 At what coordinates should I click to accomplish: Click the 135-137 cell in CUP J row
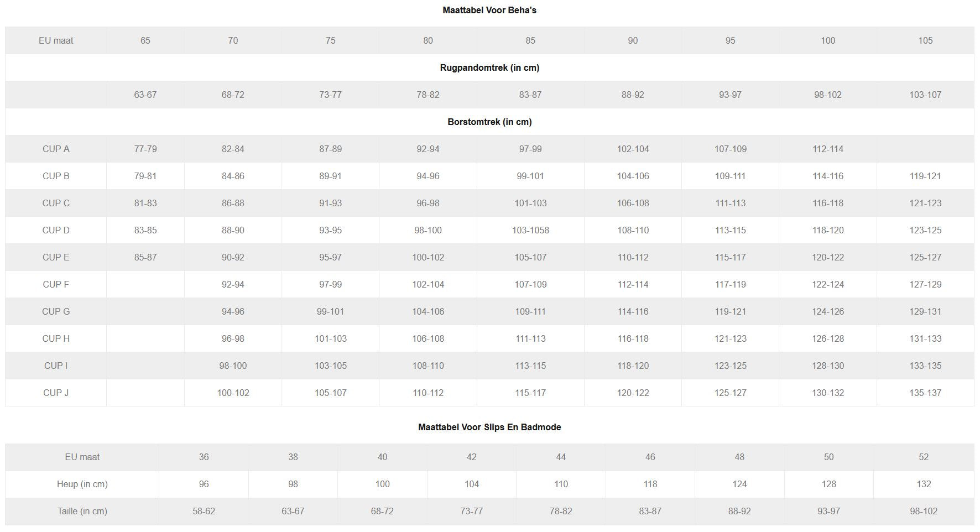(925, 393)
